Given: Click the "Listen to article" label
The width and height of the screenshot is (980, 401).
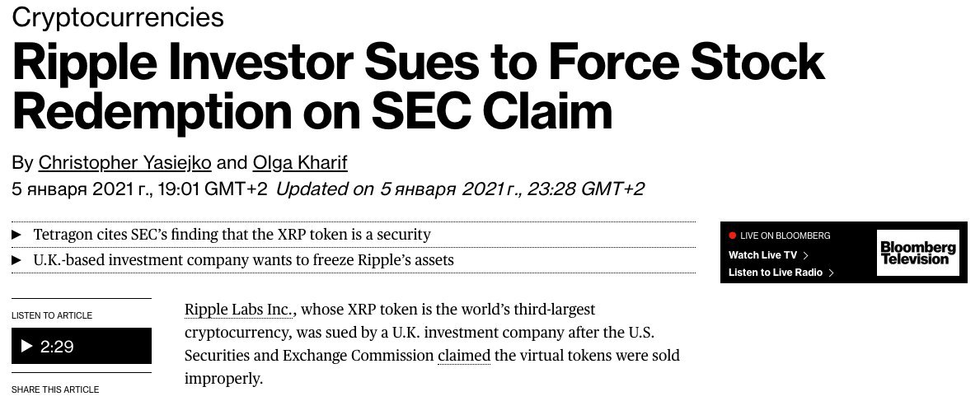Looking at the screenshot, I should (x=52, y=315).
